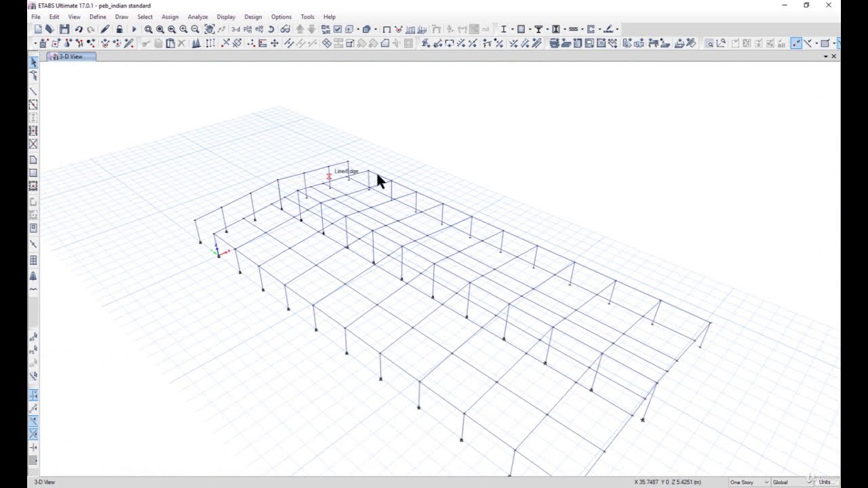The width and height of the screenshot is (868, 488).
Task: Undo the last action with Undo arrow
Action: click(x=79, y=29)
